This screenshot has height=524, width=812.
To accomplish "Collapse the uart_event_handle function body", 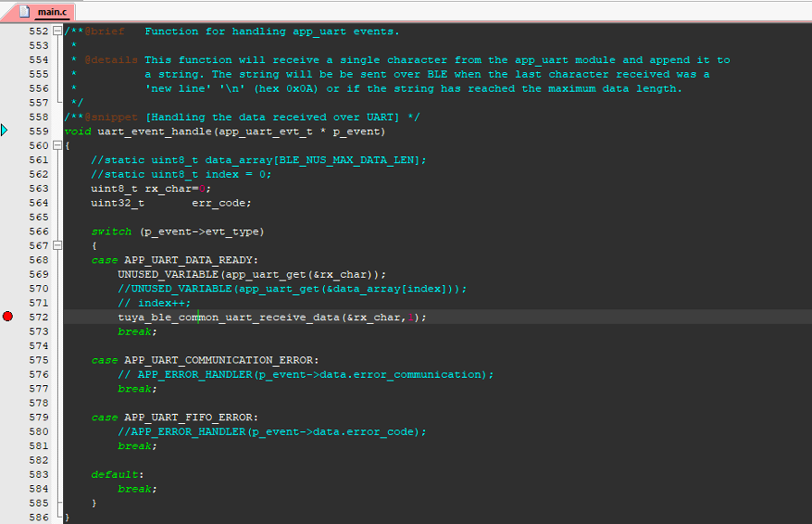I will click(x=57, y=145).
